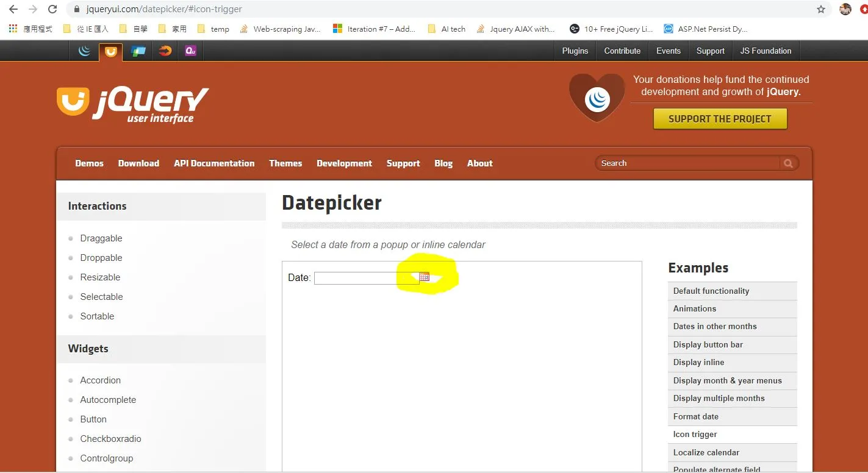The image size is (868, 473).
Task: Open the calendar icon next to Date field
Action: 425,277
